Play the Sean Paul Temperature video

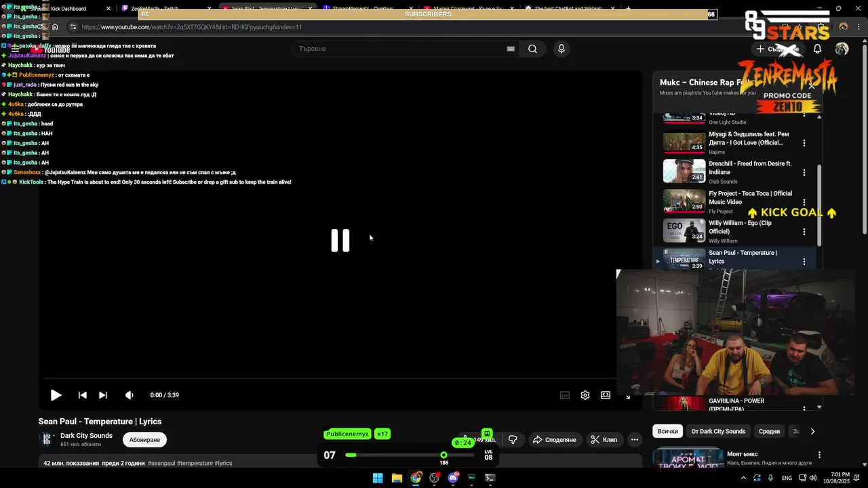(56, 395)
